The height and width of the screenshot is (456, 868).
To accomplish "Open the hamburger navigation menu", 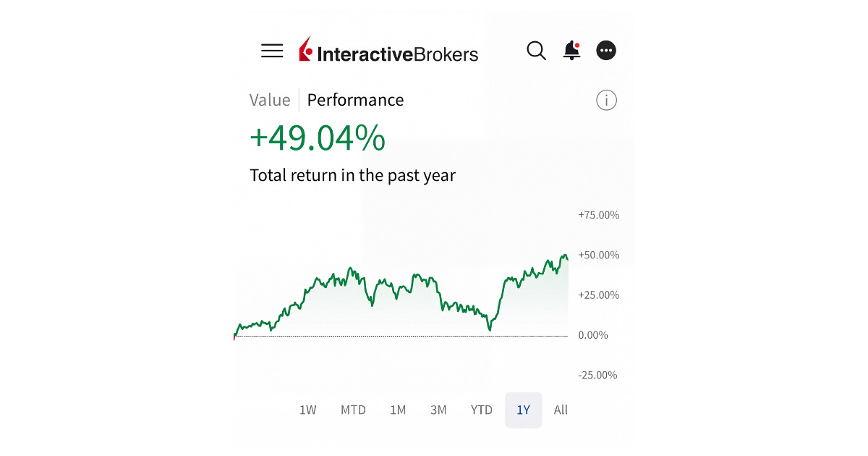I will pyautogui.click(x=272, y=51).
